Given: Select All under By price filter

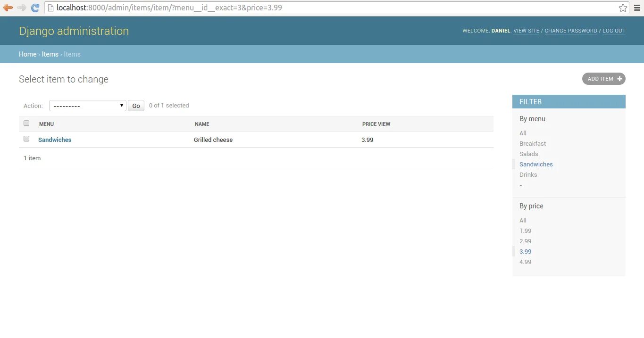Looking at the screenshot, I should coord(523,220).
